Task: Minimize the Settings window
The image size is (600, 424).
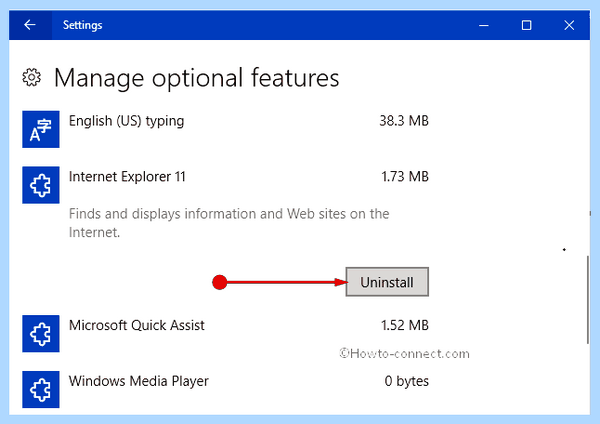Action: tap(484, 25)
